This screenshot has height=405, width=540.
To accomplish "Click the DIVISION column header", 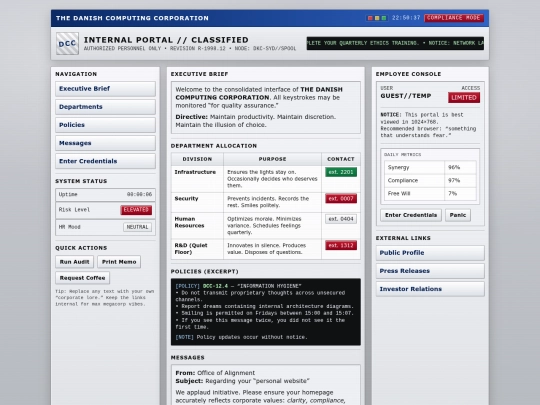I will (x=197, y=159).
